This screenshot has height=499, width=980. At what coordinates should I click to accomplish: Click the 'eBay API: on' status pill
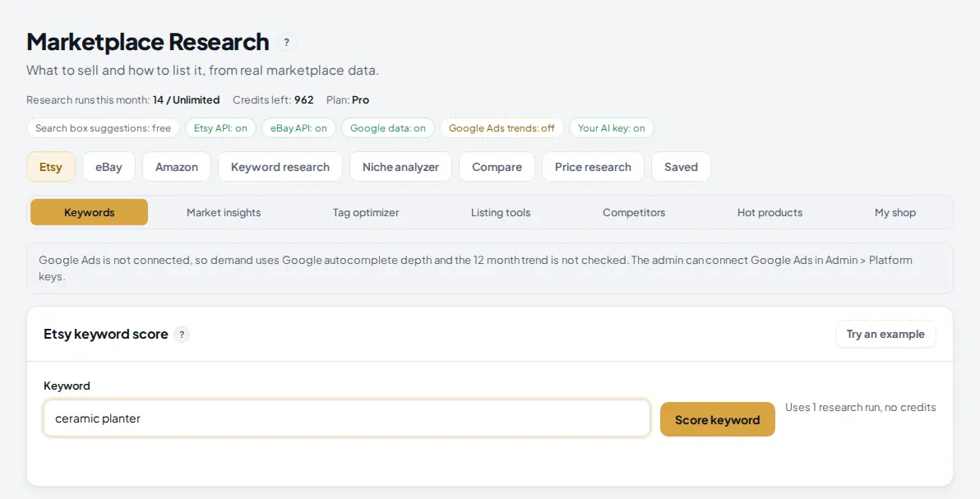[298, 128]
